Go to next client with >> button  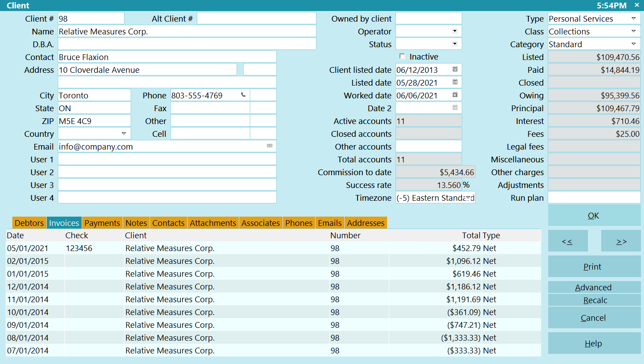click(x=621, y=241)
